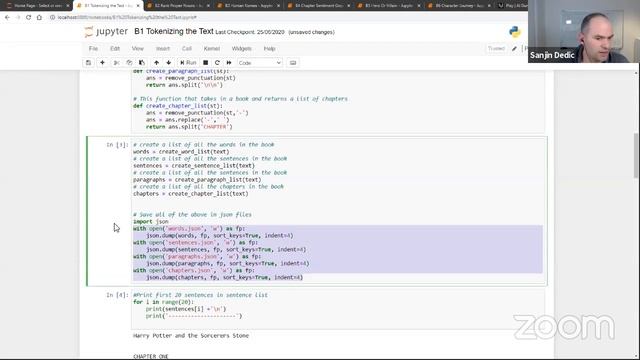The image size is (640, 360).
Task: Restart the kernel circular arrow icon
Action: pyautogui.click(x=217, y=63)
